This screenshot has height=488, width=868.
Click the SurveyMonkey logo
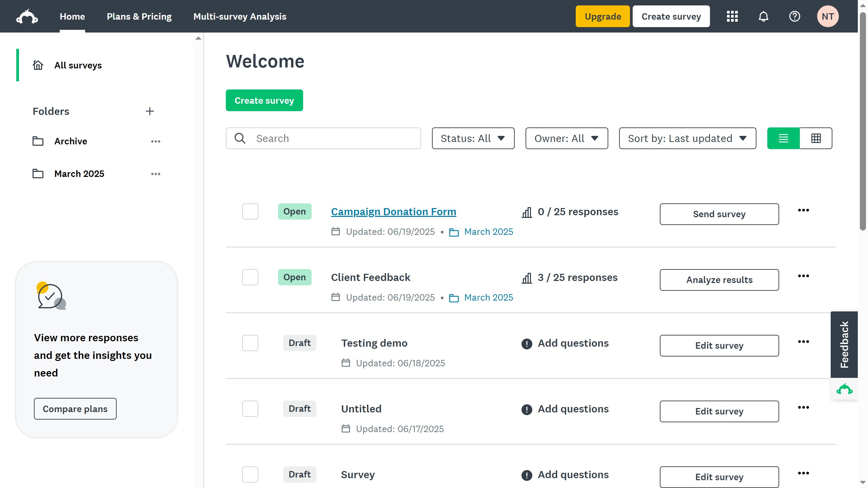27,16
